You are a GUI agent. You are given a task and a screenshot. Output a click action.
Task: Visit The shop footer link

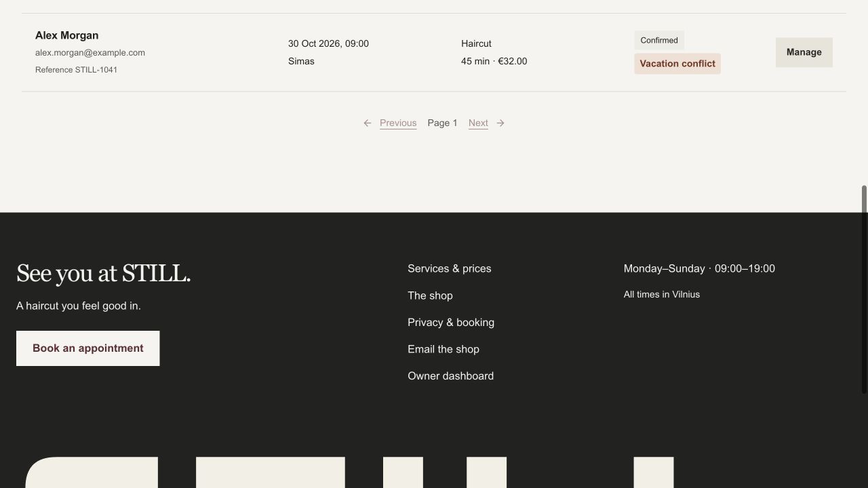click(x=430, y=296)
